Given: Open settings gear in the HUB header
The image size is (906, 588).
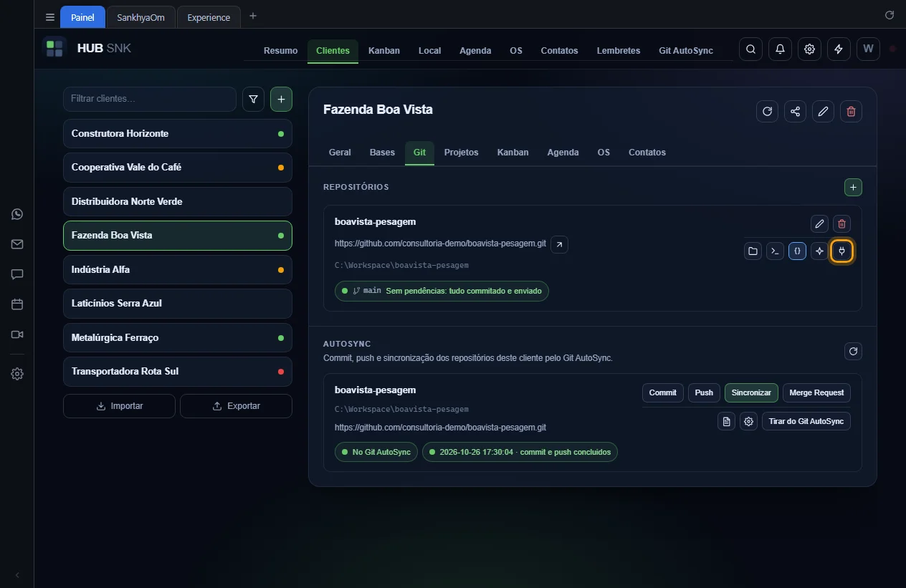Looking at the screenshot, I should [x=810, y=49].
